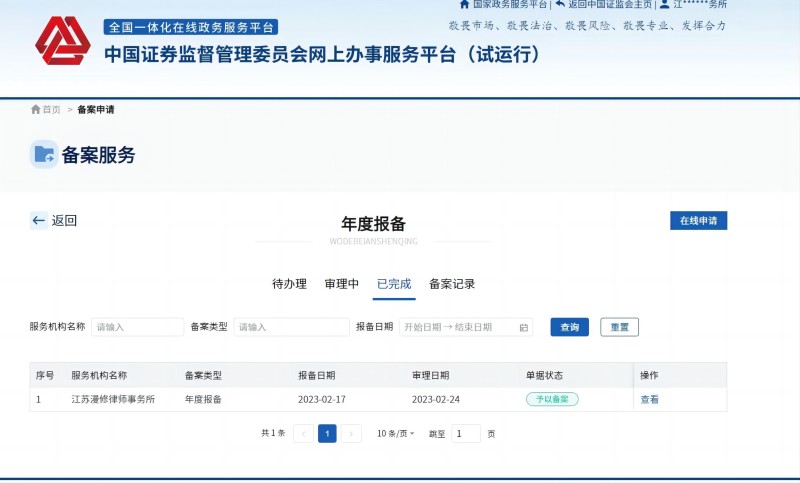800x483 pixels.
Task: Click the back arrow icon
Action: point(39,220)
